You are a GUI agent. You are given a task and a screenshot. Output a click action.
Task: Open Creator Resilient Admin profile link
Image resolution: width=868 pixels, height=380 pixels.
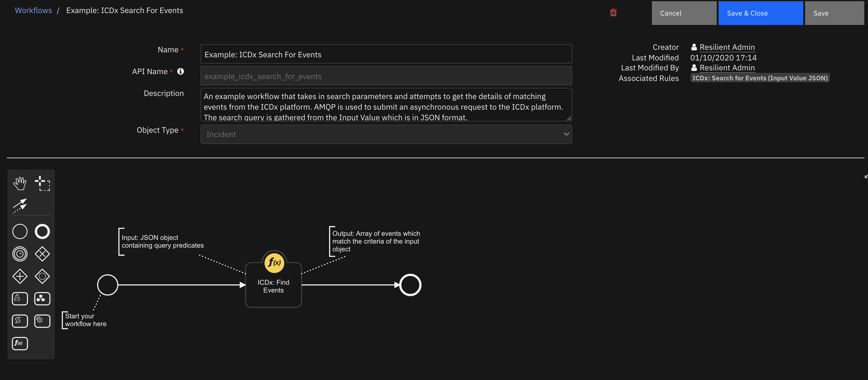point(727,47)
